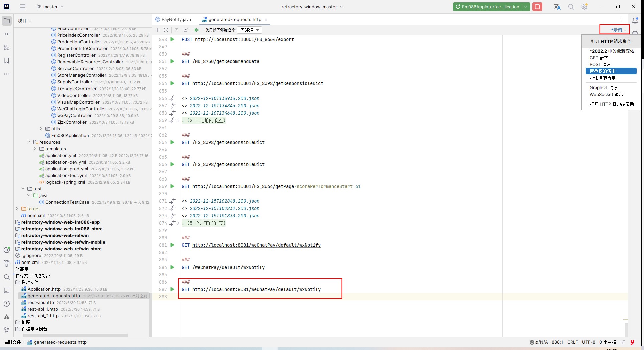Image resolution: width=644 pixels, height=350 pixels.
Task: Open the Git tool window icon
Action: tap(7, 330)
